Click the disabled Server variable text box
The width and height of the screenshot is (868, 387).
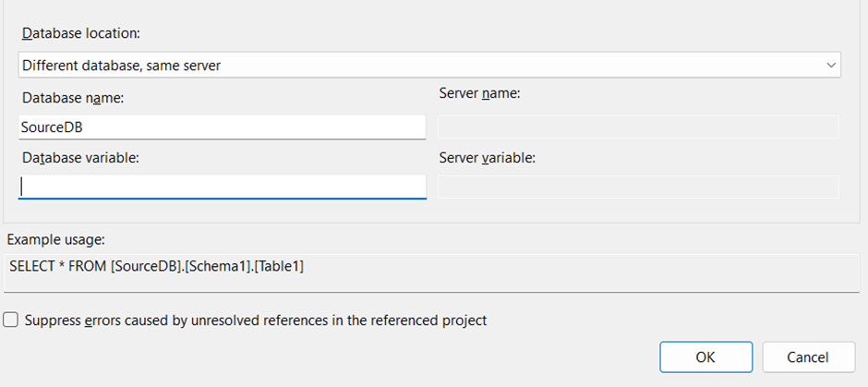coord(638,187)
